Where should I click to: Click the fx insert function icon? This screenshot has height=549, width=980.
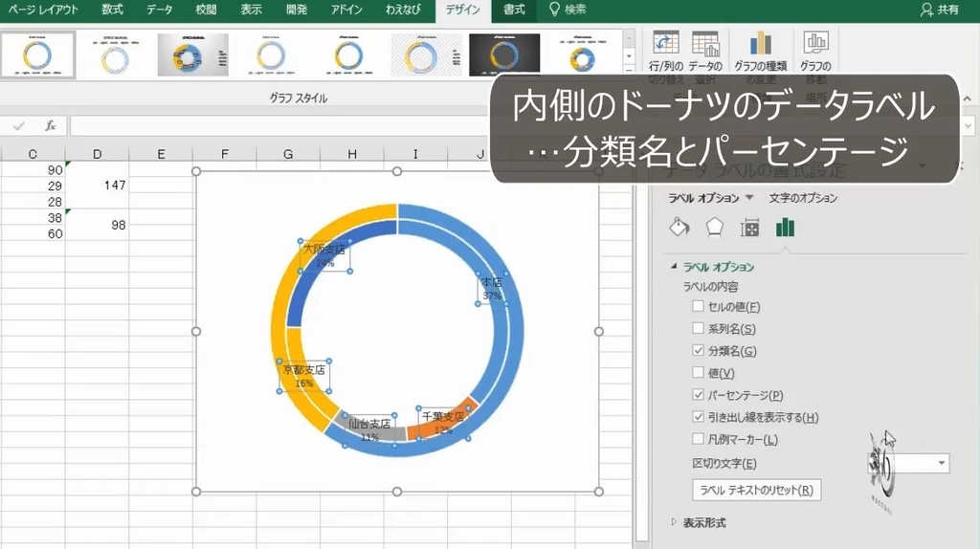click(51, 126)
